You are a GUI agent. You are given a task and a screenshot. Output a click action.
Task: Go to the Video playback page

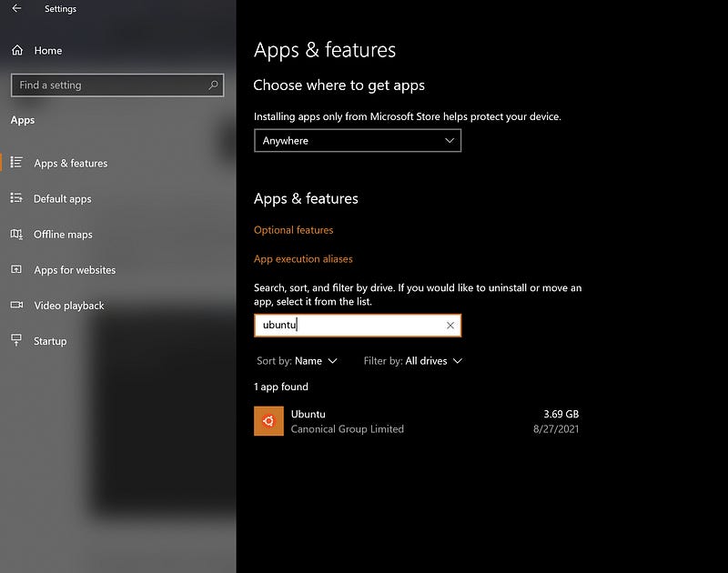[x=69, y=306]
